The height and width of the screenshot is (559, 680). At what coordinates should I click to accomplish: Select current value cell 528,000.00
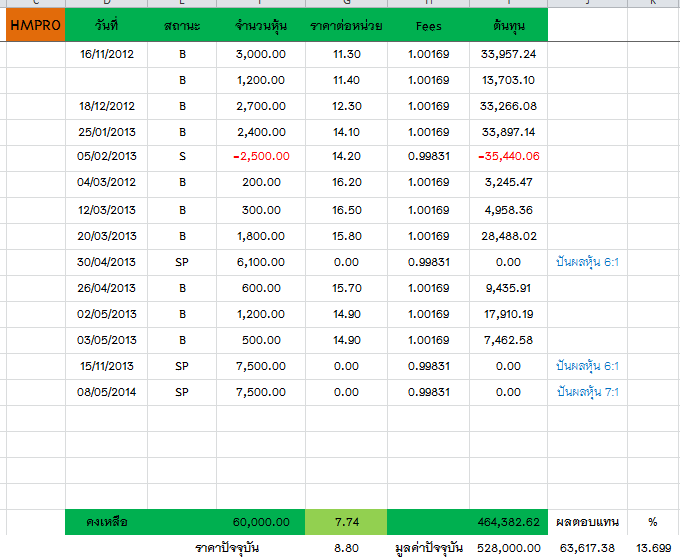(509, 548)
